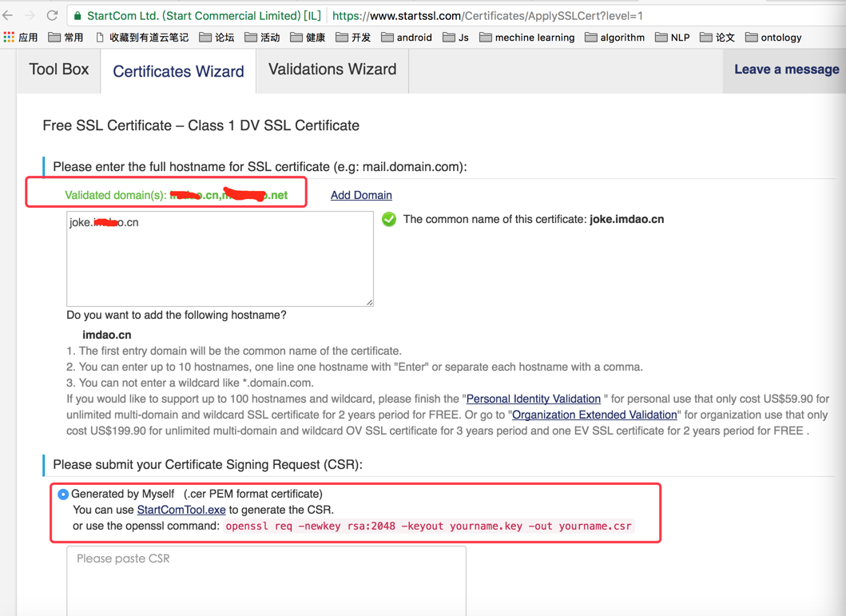The image size is (846, 616).
Task: Open the Personal Identity Validation link
Action: point(533,399)
